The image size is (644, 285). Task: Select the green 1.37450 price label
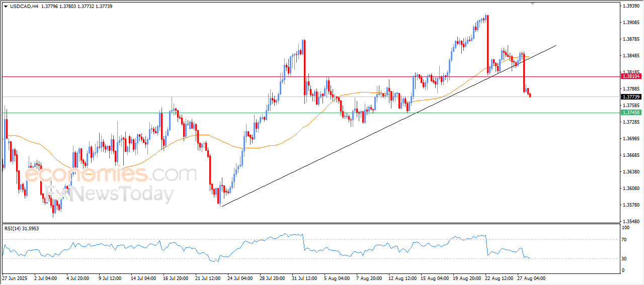click(631, 113)
